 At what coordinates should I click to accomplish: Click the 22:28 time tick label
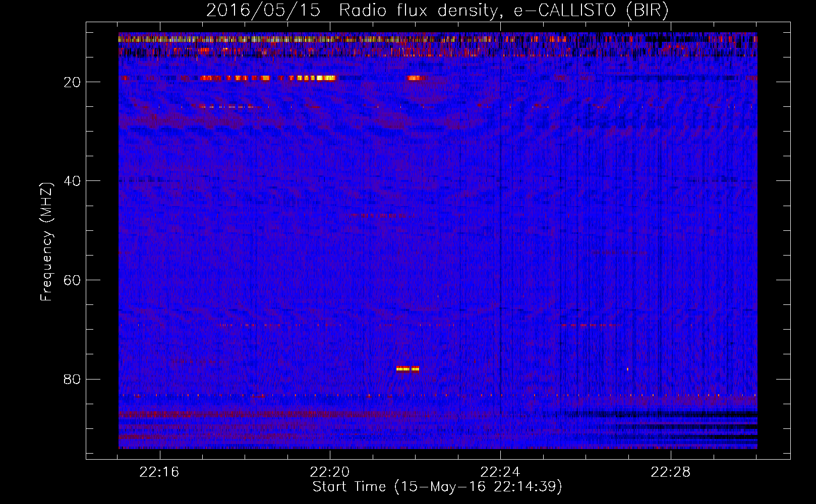tap(671, 472)
